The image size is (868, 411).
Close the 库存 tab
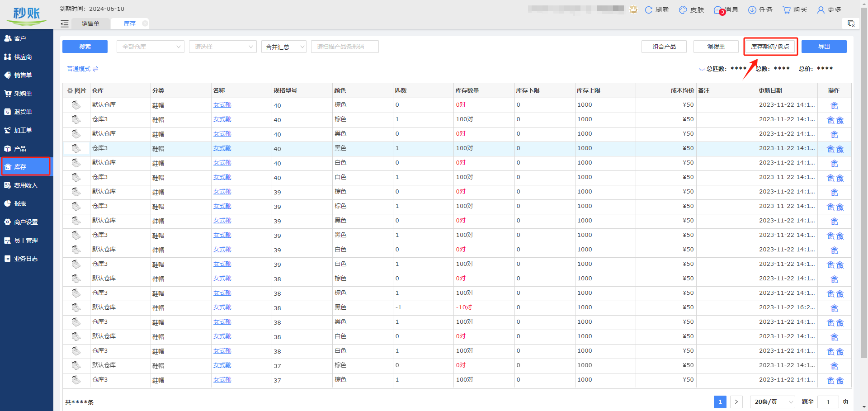(x=145, y=24)
